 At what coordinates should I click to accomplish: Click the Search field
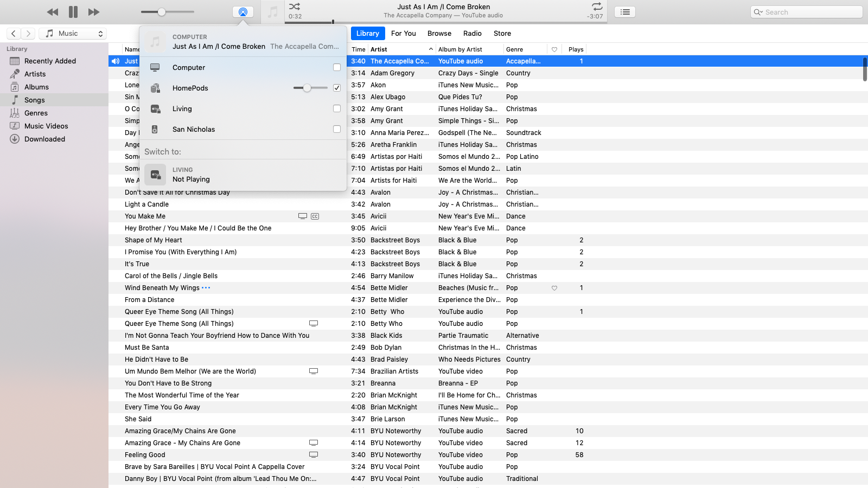point(811,12)
